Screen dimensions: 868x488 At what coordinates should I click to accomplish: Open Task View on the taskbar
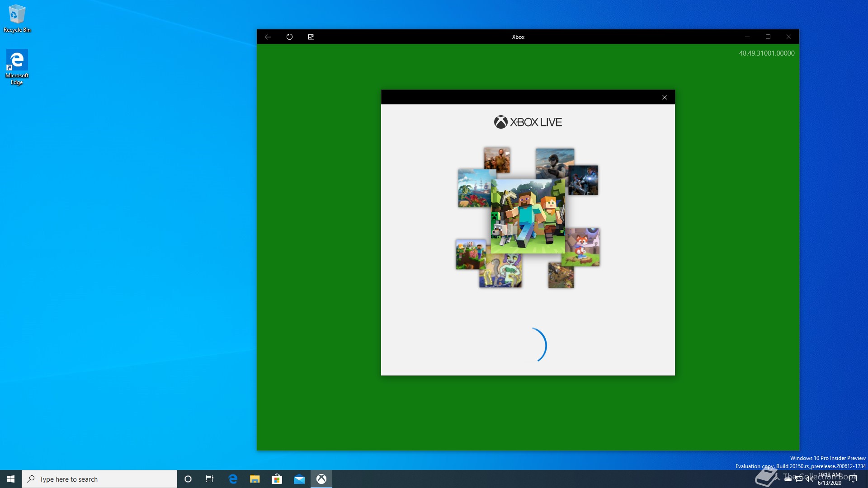coord(210,479)
